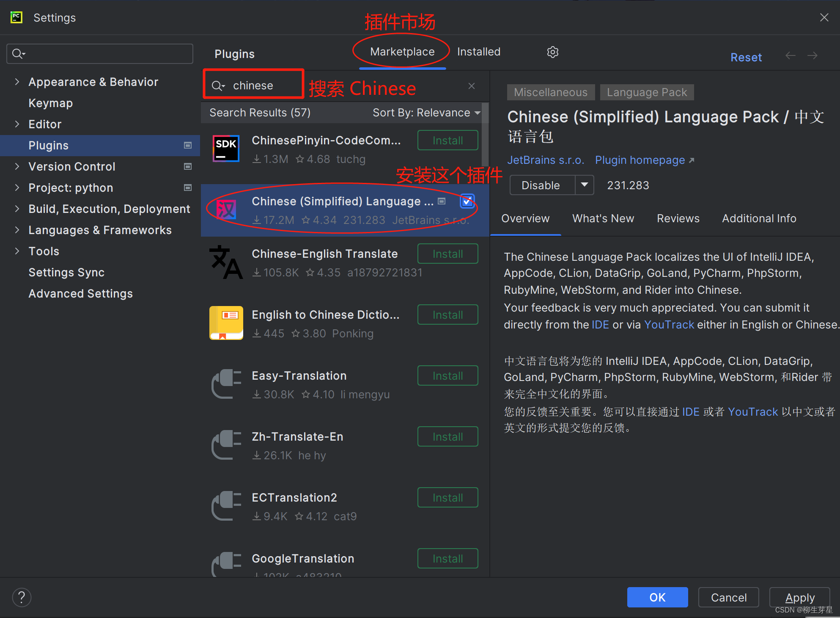Open the What's New tab
Image resolution: width=840 pixels, height=618 pixels.
point(603,218)
